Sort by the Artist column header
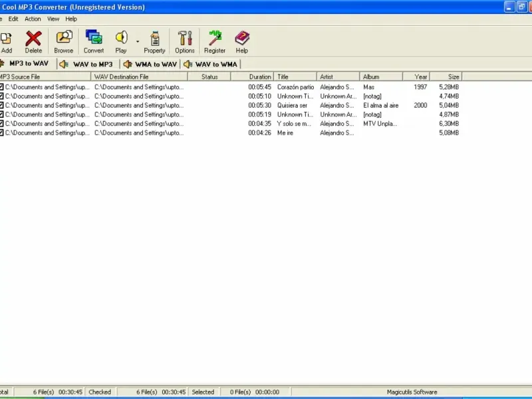532x399 pixels. point(338,76)
